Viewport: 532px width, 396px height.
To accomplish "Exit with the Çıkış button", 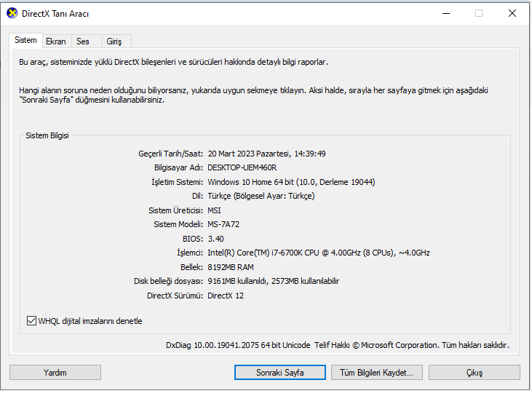I will pyautogui.click(x=475, y=372).
